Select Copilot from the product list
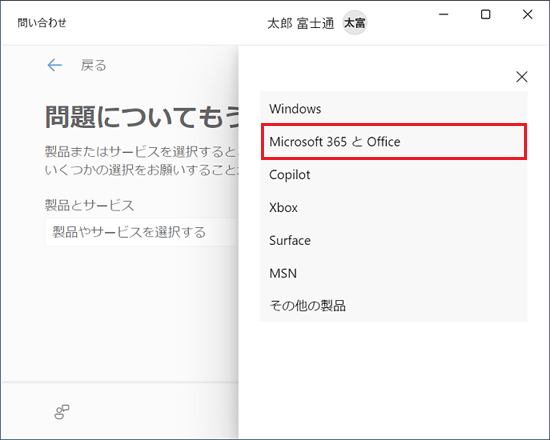Image resolution: width=550 pixels, height=440 pixels. 394,175
